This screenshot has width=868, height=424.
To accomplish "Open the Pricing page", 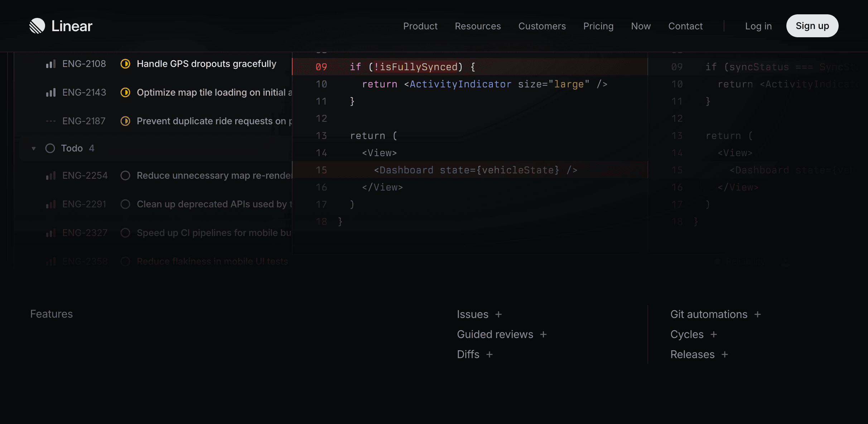I will click(598, 26).
